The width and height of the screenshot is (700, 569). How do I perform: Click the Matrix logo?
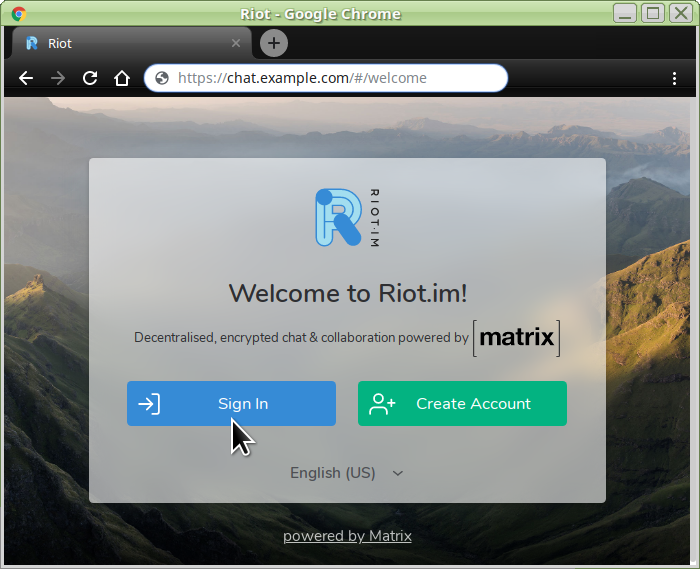click(516, 338)
